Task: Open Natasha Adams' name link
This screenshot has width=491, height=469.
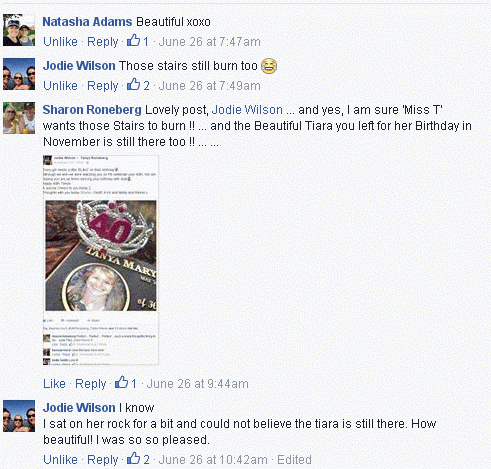Action: pos(87,22)
